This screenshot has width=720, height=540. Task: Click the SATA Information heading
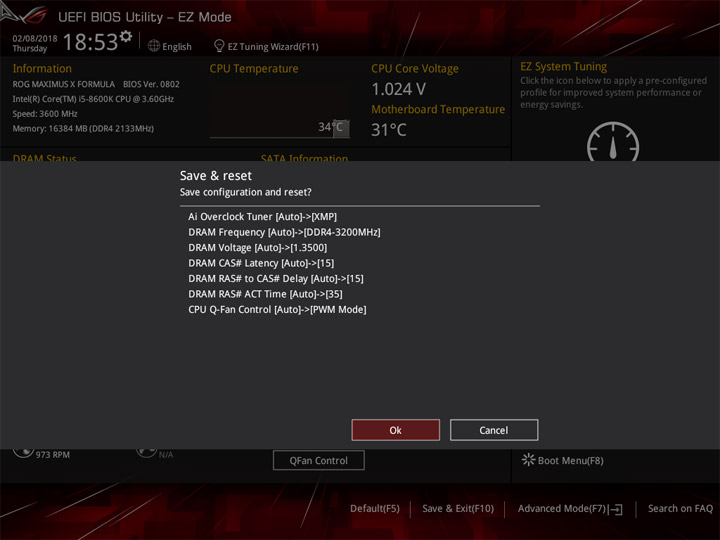click(x=304, y=158)
